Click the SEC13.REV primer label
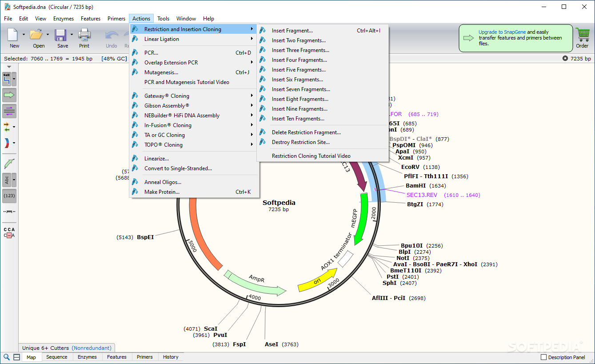Screen dimensions: 595x364 422,195
